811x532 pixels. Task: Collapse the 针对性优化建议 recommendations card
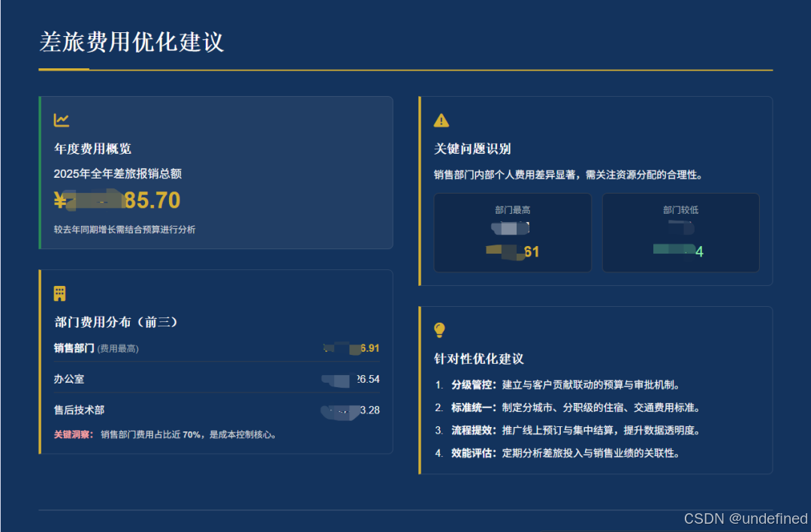(x=595, y=390)
